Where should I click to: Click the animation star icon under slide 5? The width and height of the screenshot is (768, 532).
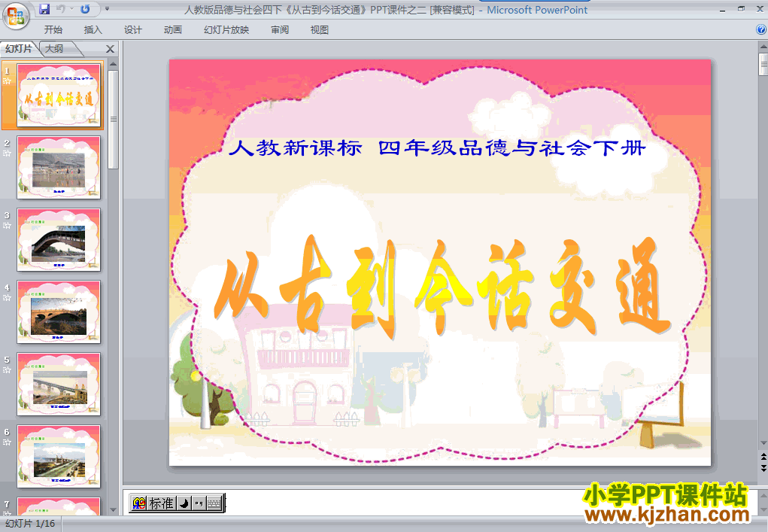pos(7,370)
